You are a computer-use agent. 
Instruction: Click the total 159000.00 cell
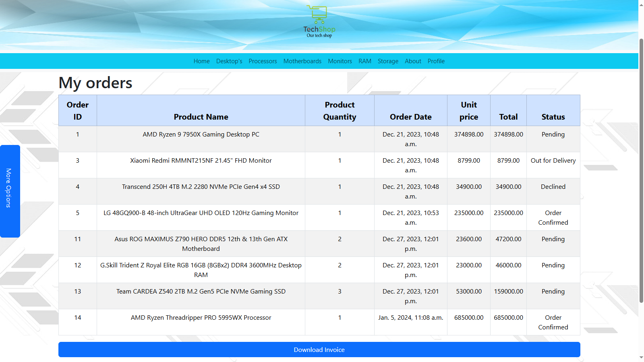coord(508,296)
